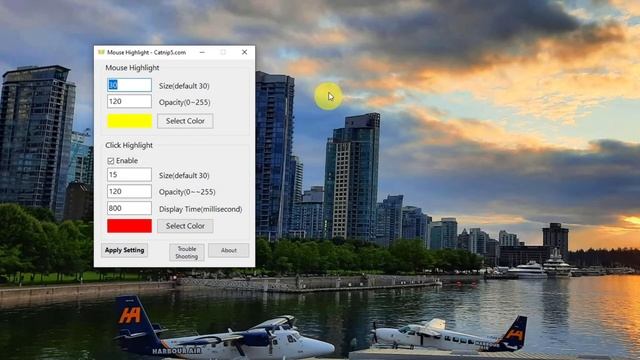
Task: Click the Display Time field showing 800
Action: point(129,208)
